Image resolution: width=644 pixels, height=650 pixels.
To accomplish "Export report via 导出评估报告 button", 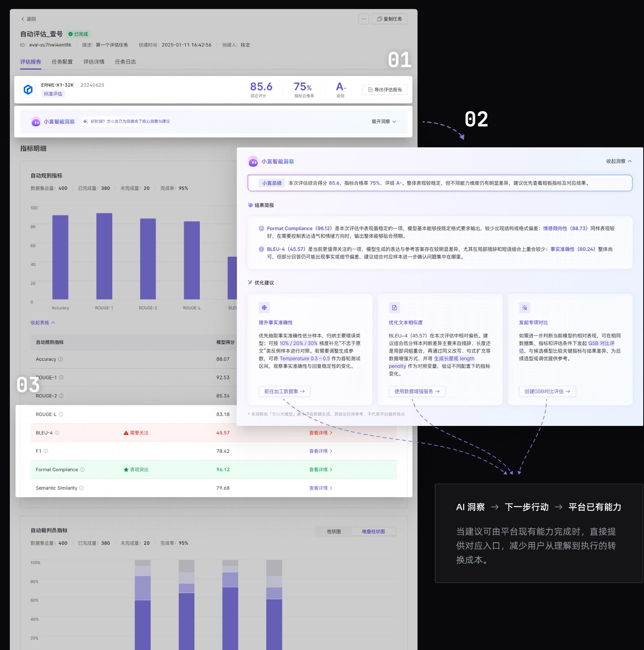I will [x=385, y=90].
